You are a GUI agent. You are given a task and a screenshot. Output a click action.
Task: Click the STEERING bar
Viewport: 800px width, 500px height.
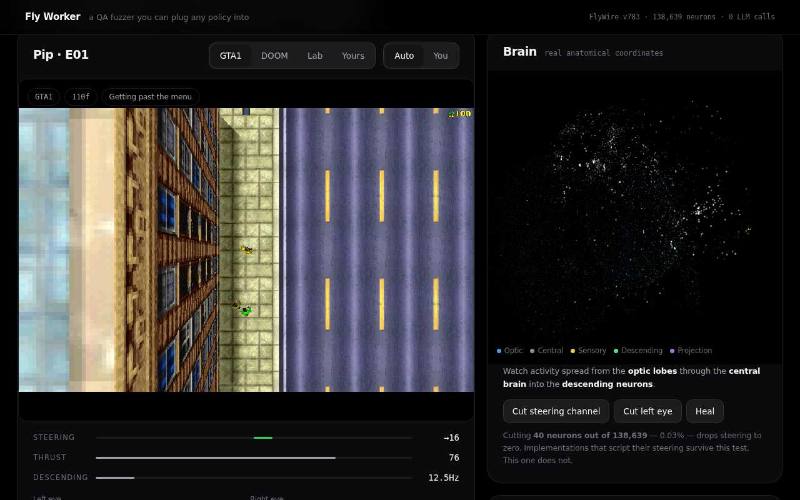coord(254,438)
